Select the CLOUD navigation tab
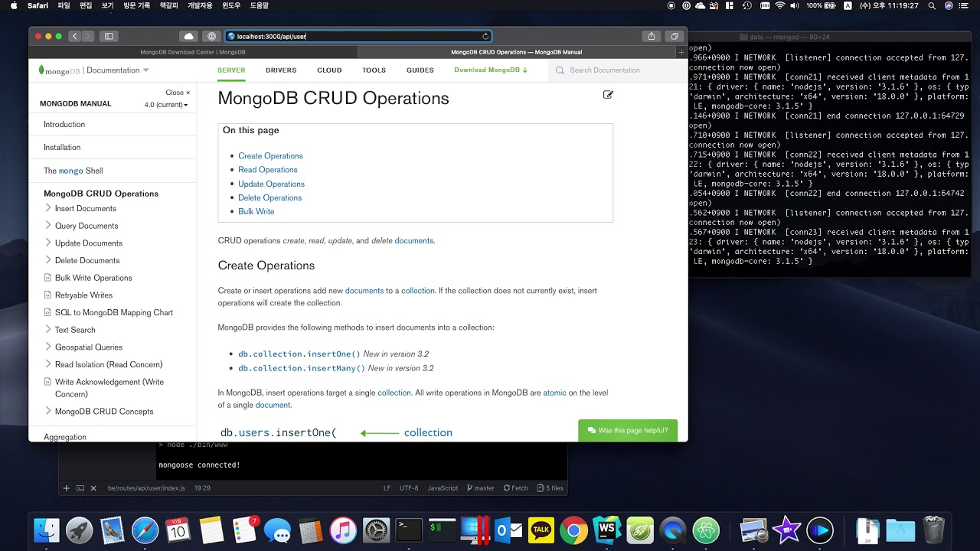The width and height of the screenshot is (980, 551). pos(329,70)
